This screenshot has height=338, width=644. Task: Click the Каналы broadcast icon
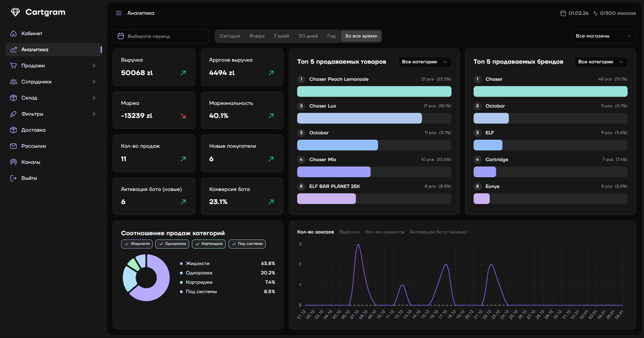[13, 162]
